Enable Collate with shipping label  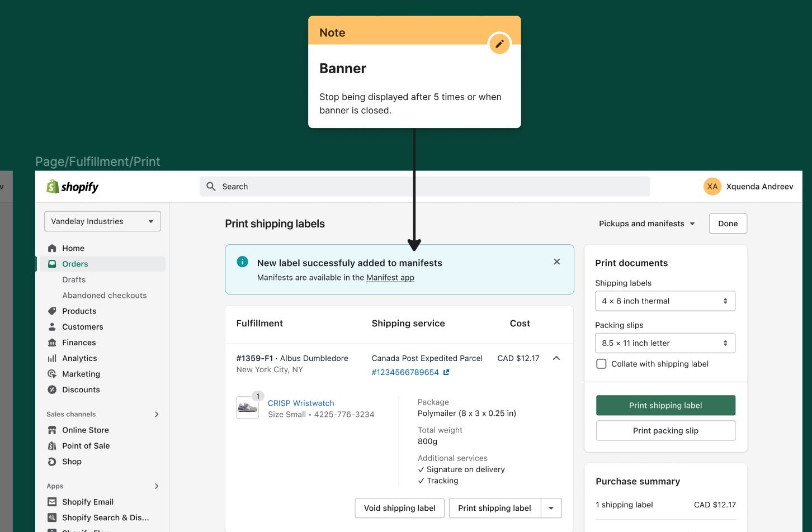601,363
